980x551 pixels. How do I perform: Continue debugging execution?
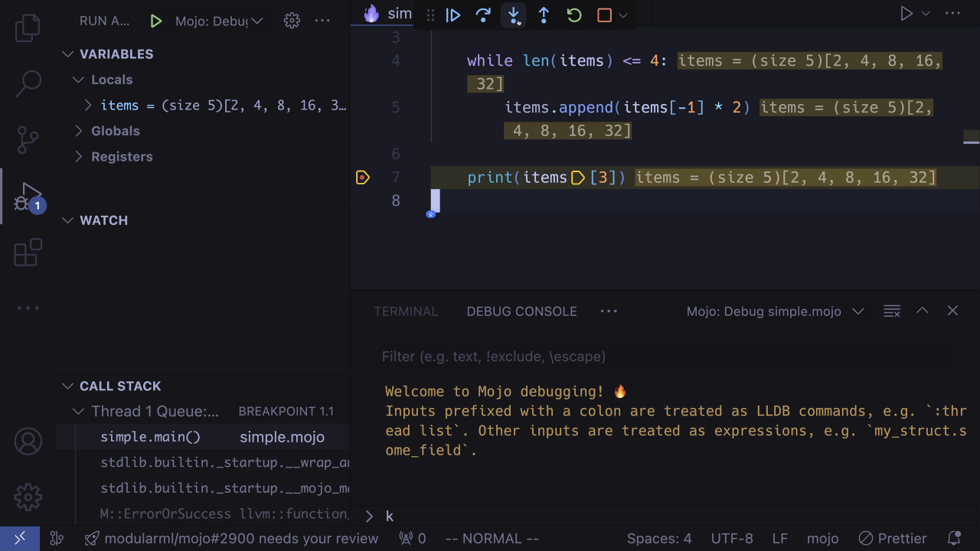(x=453, y=15)
